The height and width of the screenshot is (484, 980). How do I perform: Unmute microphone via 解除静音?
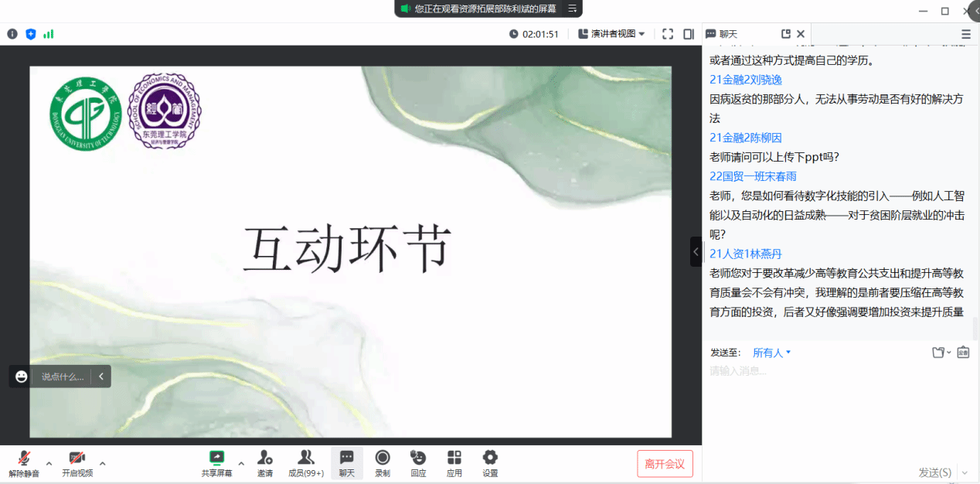[x=24, y=463]
